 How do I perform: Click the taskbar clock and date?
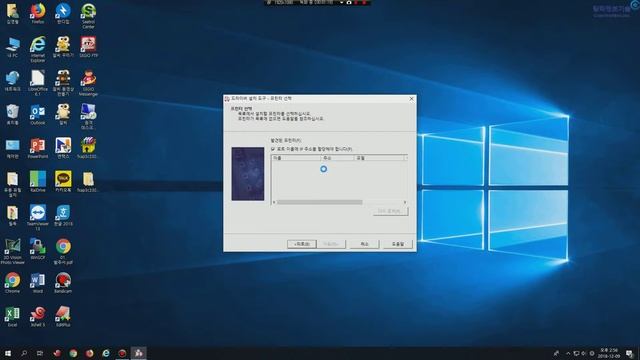click(x=609, y=353)
